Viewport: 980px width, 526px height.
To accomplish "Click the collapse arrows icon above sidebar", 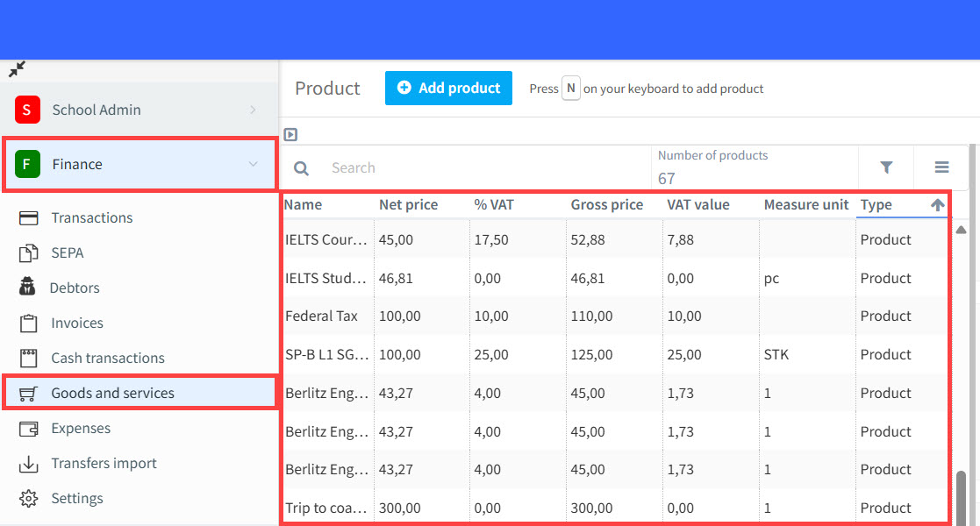I will tap(17, 68).
